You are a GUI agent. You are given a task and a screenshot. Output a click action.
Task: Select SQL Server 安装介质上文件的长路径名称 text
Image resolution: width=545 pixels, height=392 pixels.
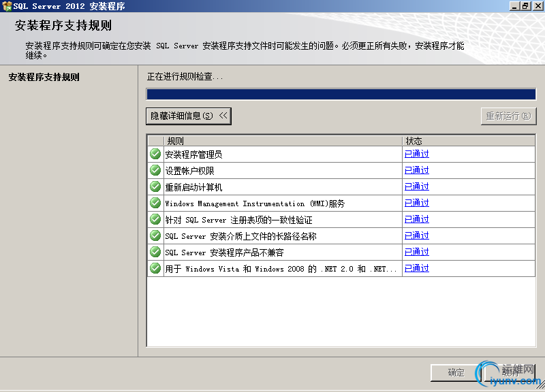(x=241, y=235)
